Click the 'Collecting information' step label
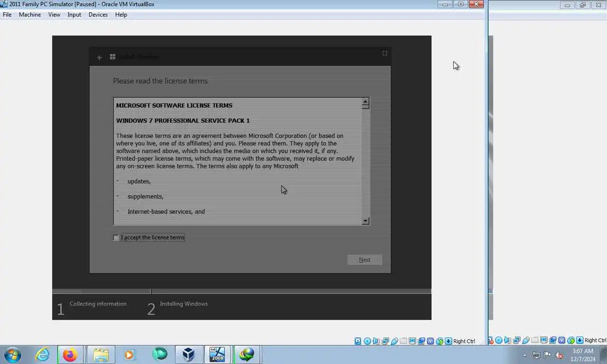 tap(98, 304)
